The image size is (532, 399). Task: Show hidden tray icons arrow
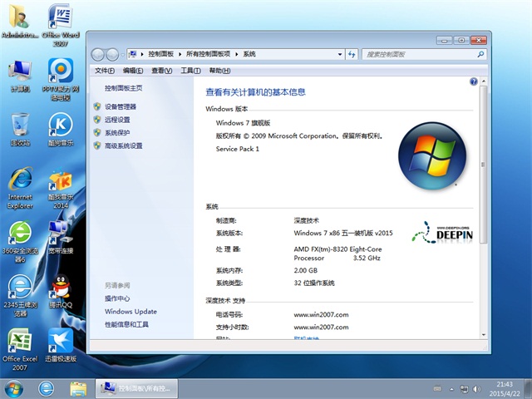(451, 389)
